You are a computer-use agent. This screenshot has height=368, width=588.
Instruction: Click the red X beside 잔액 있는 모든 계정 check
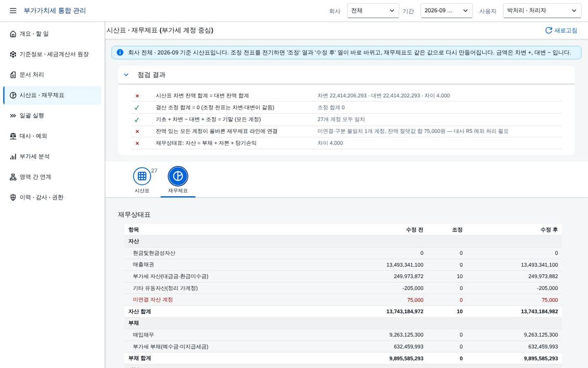pos(137,131)
